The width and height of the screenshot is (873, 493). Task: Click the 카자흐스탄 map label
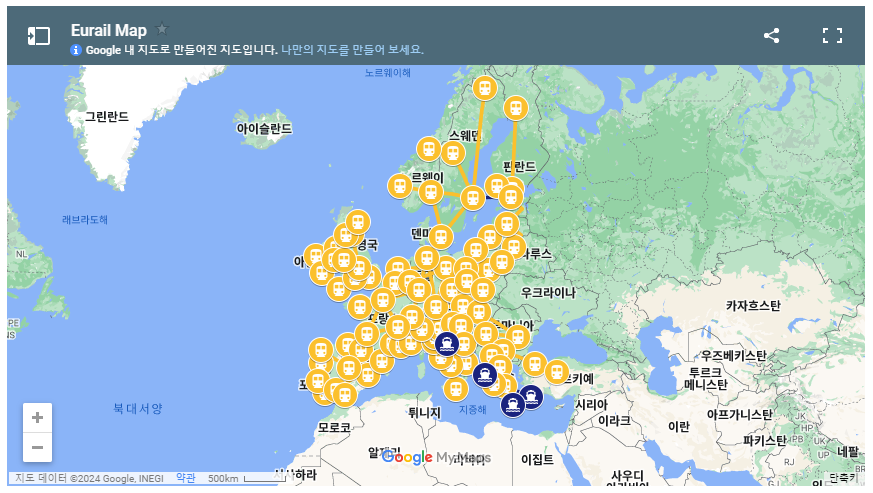(753, 305)
